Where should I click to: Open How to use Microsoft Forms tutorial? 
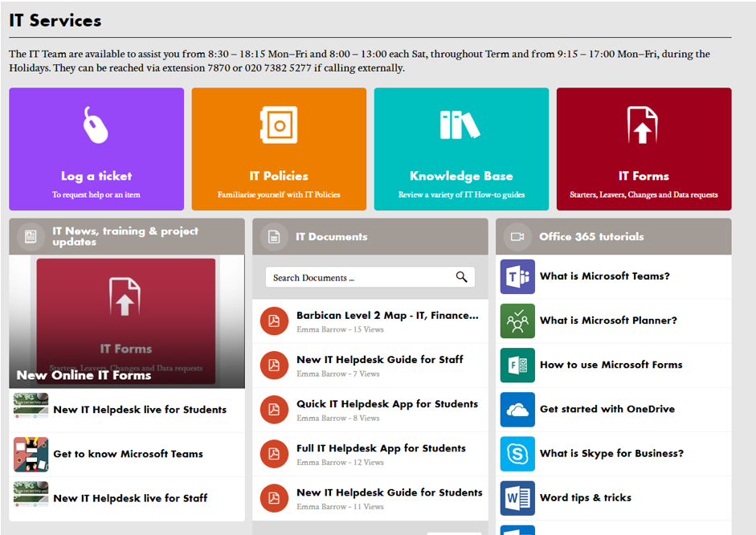(611, 365)
